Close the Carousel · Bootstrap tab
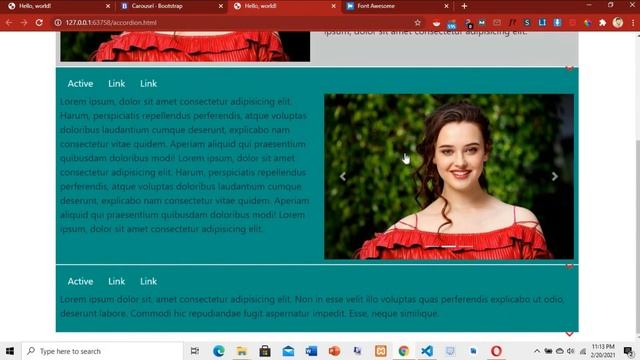This screenshot has width=640, height=360. 221,6
